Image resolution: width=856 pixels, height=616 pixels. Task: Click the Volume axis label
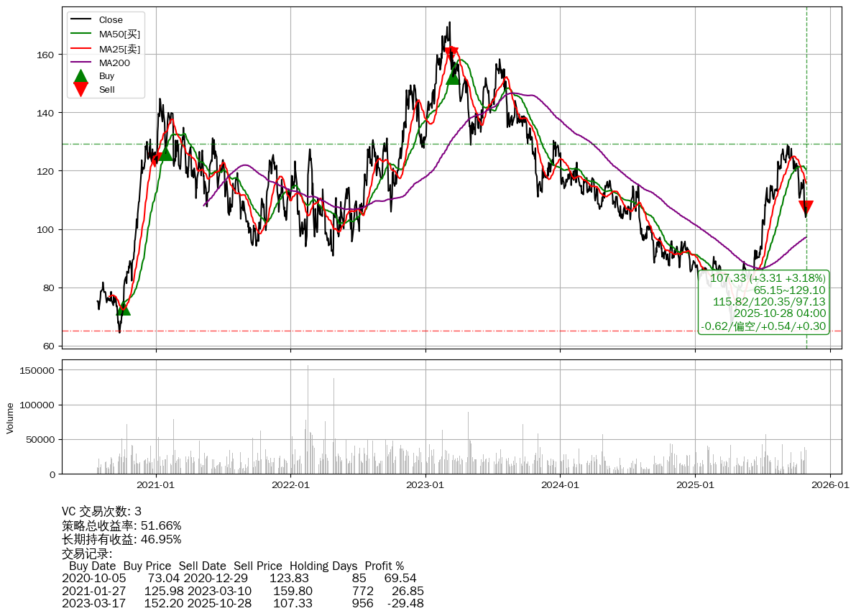(10, 418)
